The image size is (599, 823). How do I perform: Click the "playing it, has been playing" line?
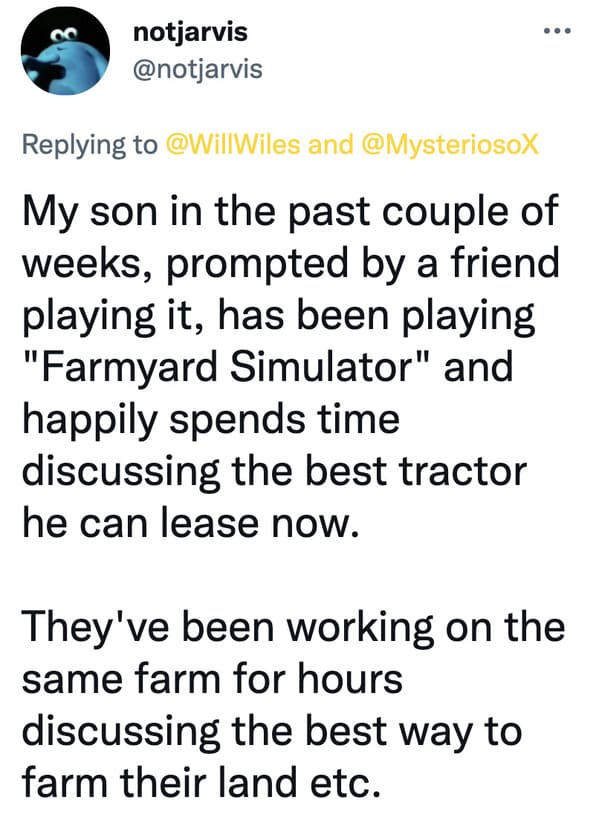pos(279,316)
